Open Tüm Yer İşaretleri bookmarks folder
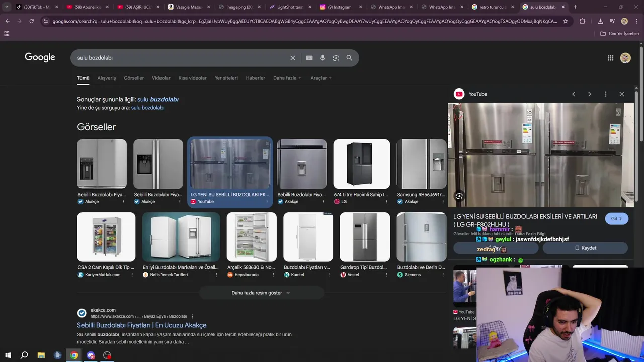Image resolution: width=644 pixels, height=362 pixels. pos(620,34)
